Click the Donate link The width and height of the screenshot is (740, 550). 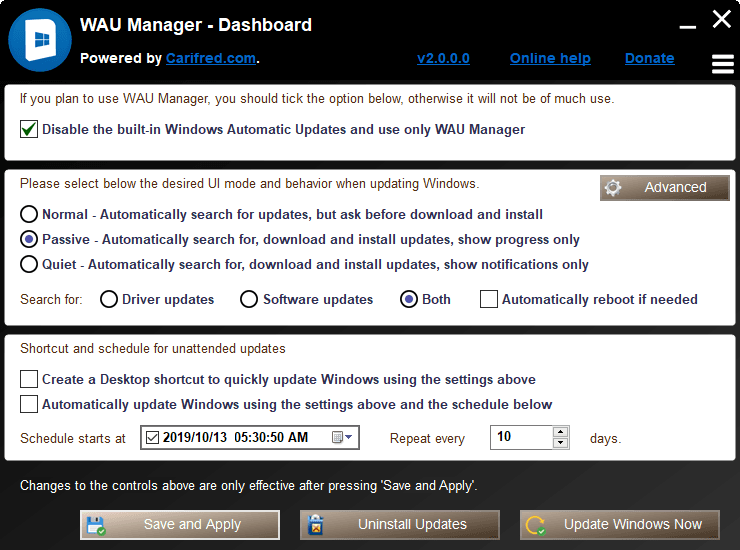pyautogui.click(x=649, y=58)
